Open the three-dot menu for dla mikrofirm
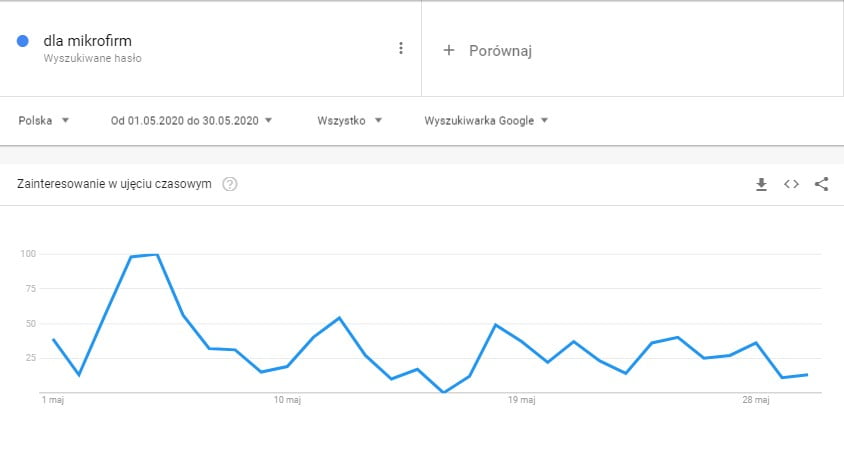The width and height of the screenshot is (844, 457). tap(400, 48)
